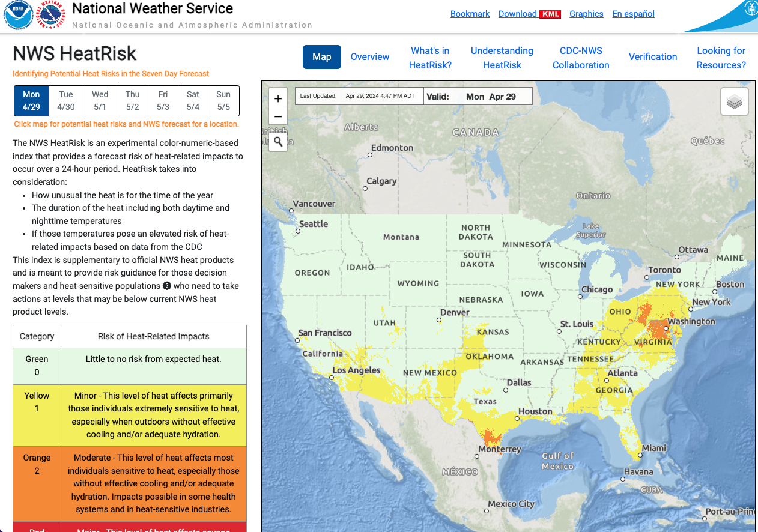Open the map location search magnifier

click(x=278, y=142)
